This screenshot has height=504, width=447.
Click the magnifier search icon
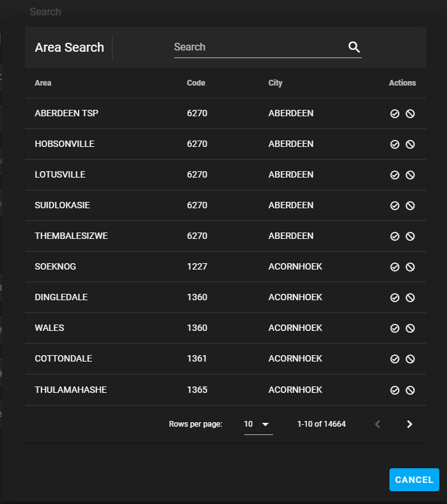pyautogui.click(x=354, y=47)
